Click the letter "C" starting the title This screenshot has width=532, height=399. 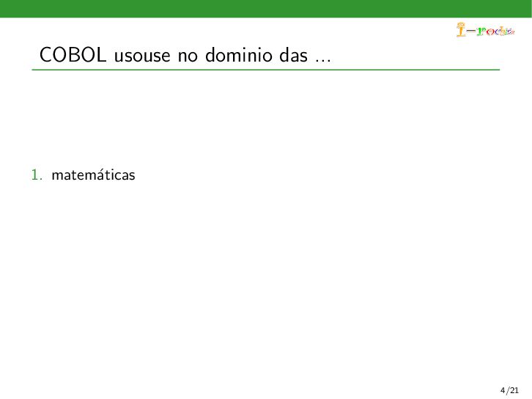(46, 55)
